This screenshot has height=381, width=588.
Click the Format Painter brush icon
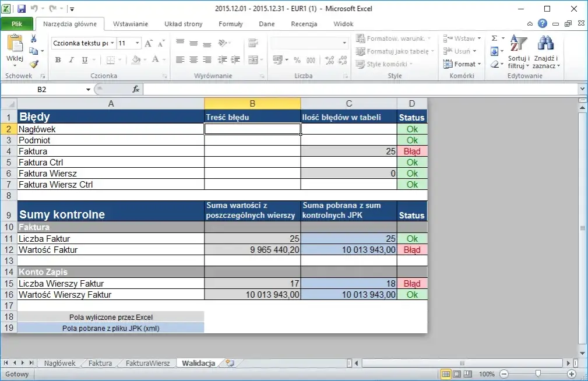tap(34, 64)
